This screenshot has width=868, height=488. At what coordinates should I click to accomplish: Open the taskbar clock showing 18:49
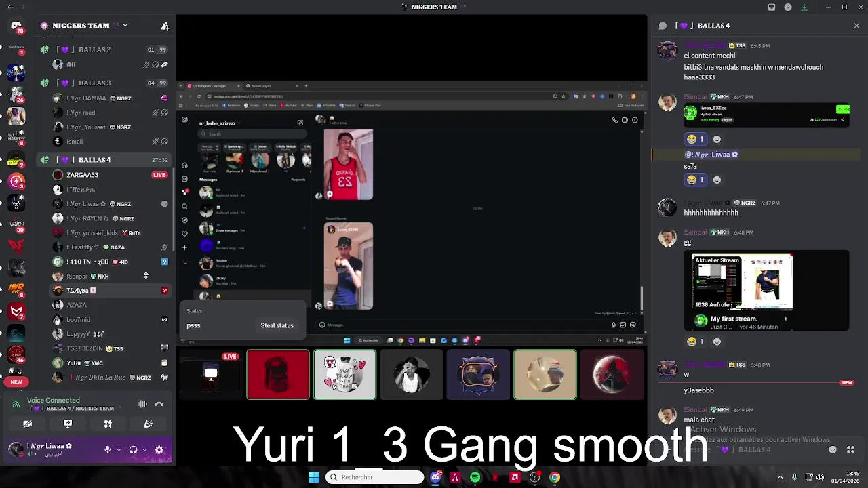point(846,477)
